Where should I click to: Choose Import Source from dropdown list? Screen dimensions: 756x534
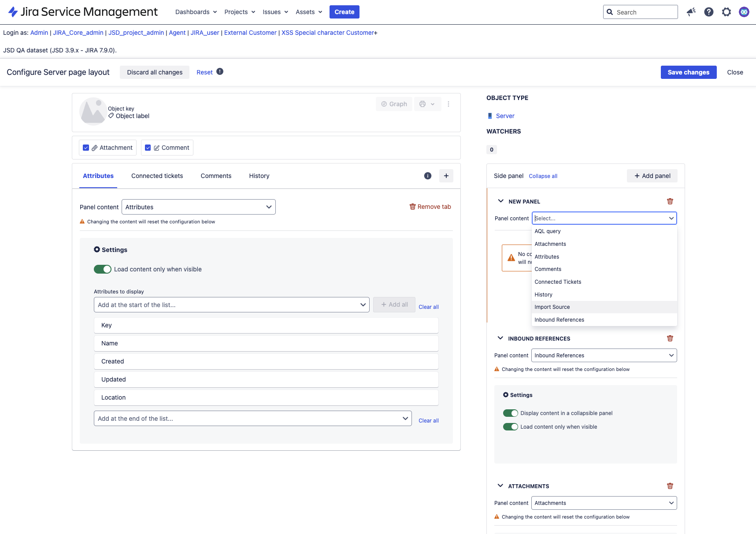click(604, 307)
